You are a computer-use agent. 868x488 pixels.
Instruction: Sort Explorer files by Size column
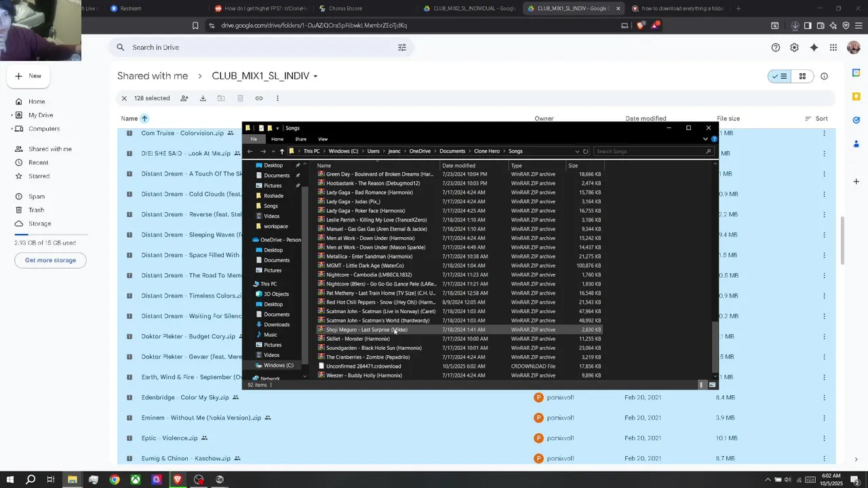[584, 165]
